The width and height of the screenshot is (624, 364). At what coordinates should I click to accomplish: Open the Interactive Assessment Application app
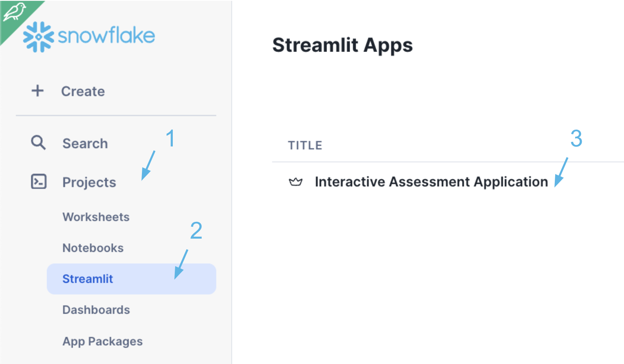pyautogui.click(x=431, y=182)
